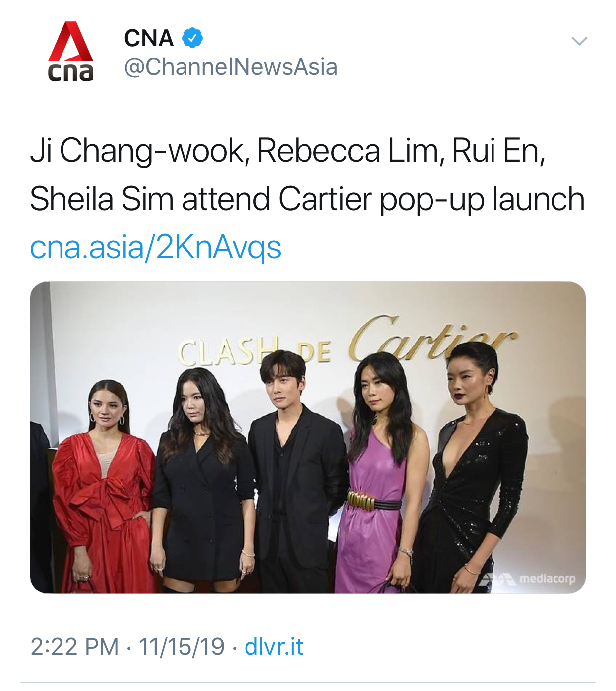The image size is (616, 691).
Task: Click the mediacorp watermark in the photo
Action: click(x=528, y=578)
